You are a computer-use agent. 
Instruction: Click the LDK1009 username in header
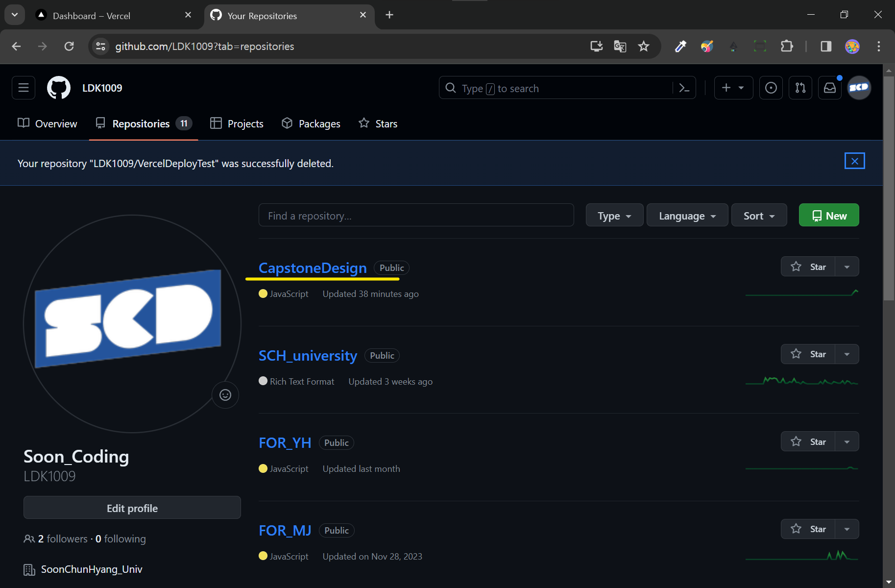click(x=102, y=88)
